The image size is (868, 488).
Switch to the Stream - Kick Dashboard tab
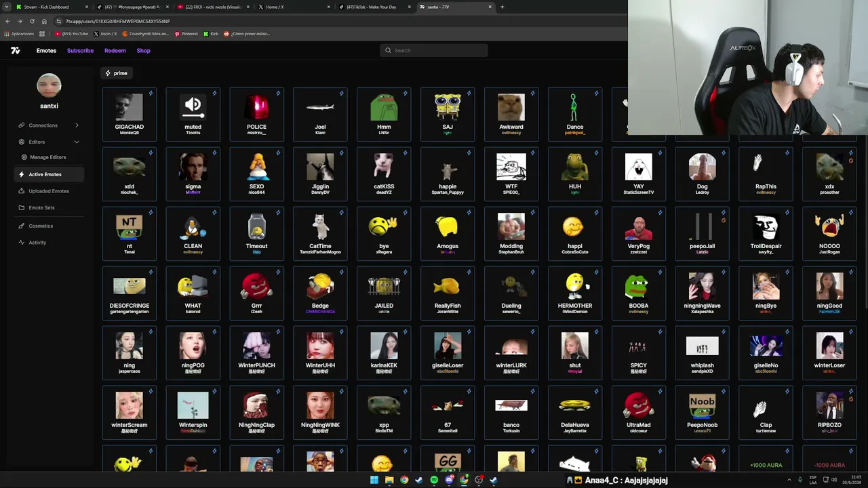point(52,7)
